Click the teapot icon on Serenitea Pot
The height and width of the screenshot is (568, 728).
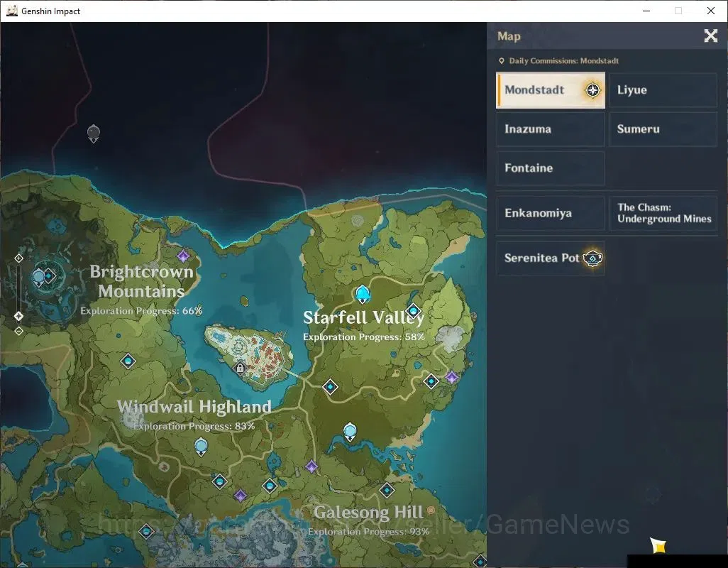[x=593, y=258]
